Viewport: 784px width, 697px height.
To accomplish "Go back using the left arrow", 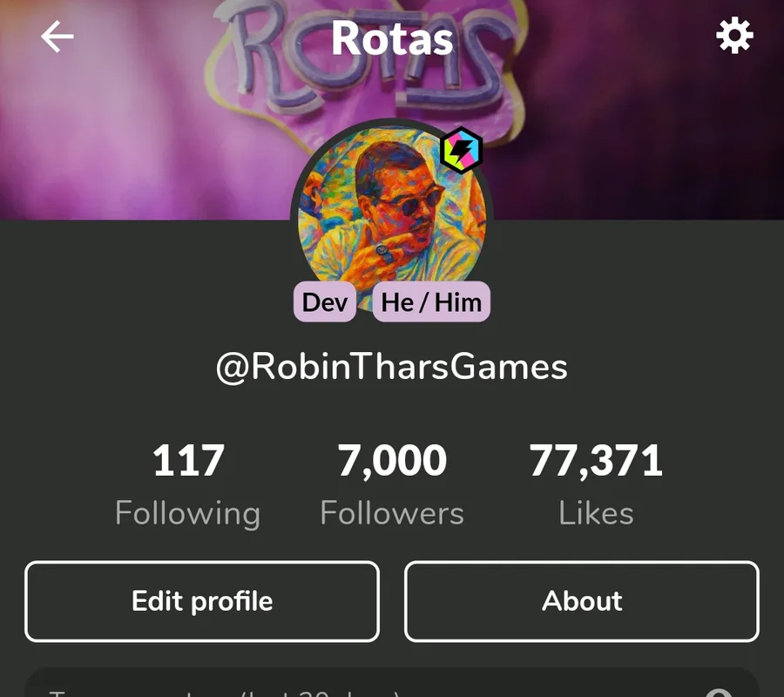I will click(57, 37).
